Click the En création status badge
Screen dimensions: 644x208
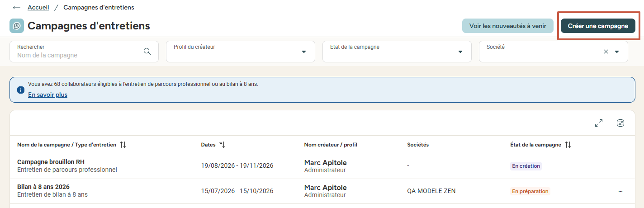click(x=526, y=166)
